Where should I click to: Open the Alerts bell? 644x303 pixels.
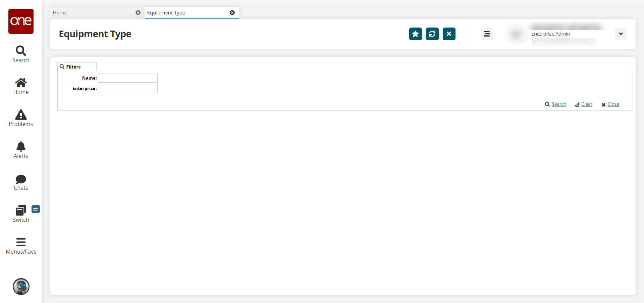21,150
